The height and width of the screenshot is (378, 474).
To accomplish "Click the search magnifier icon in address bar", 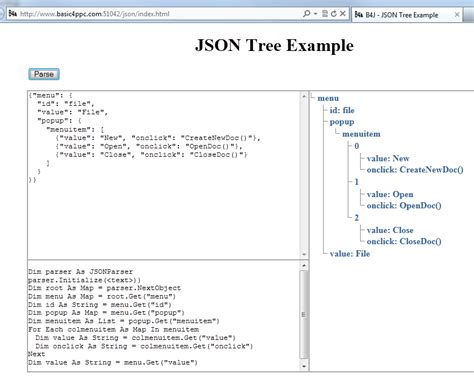I will pyautogui.click(x=306, y=14).
